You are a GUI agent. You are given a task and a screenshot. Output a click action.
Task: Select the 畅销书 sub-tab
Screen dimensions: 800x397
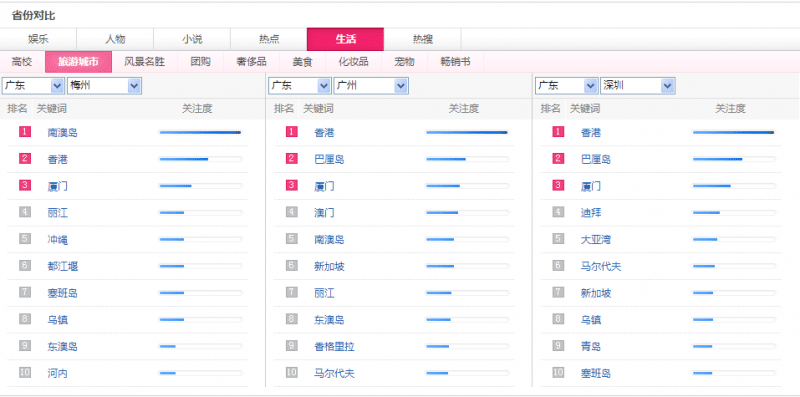pyautogui.click(x=455, y=62)
